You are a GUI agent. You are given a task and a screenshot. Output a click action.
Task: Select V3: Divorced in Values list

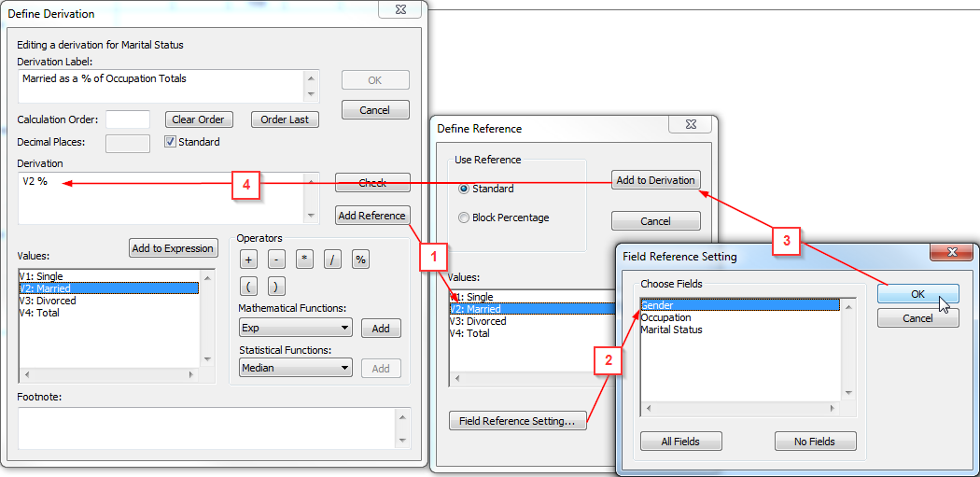click(x=56, y=301)
